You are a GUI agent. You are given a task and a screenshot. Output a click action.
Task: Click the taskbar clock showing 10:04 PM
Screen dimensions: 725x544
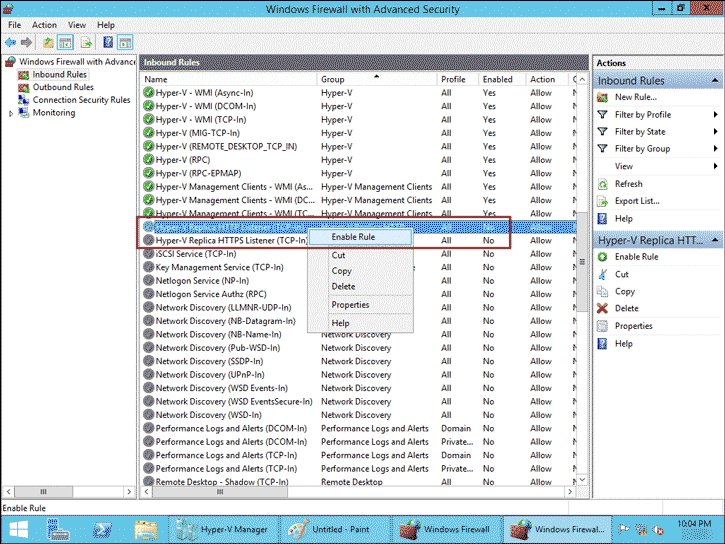click(694, 524)
